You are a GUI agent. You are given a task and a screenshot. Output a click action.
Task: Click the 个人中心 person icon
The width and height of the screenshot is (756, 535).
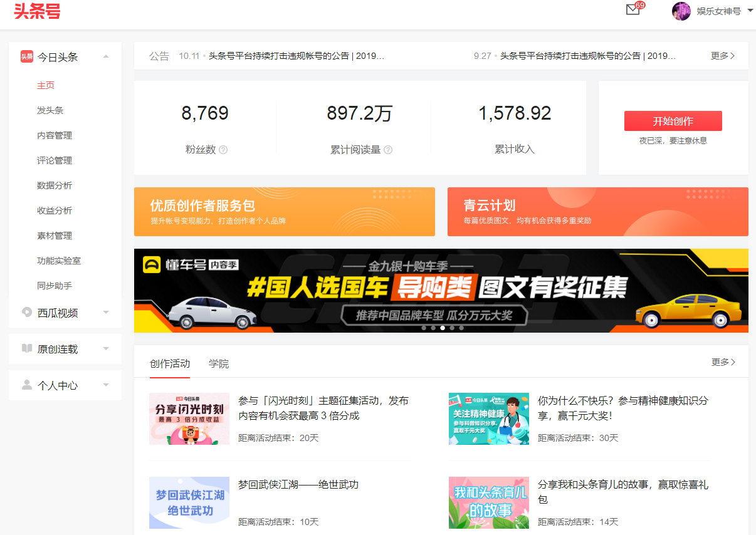pos(26,385)
